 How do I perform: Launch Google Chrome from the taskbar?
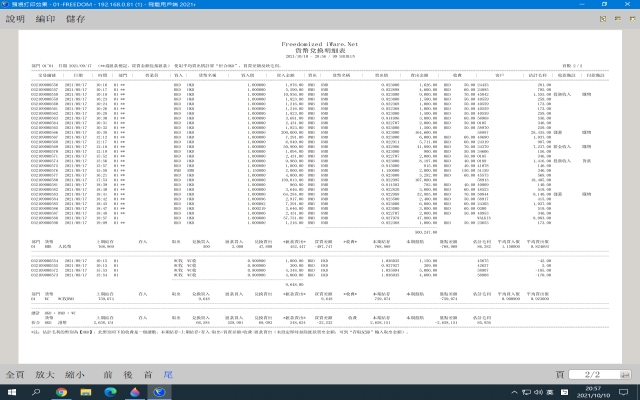click(x=61, y=391)
